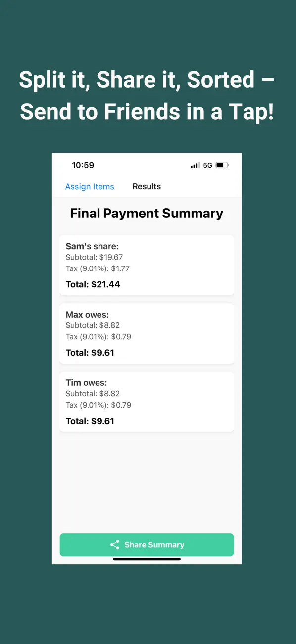Select Tim's owes summary card
The width and height of the screenshot is (296, 644).
147,401
